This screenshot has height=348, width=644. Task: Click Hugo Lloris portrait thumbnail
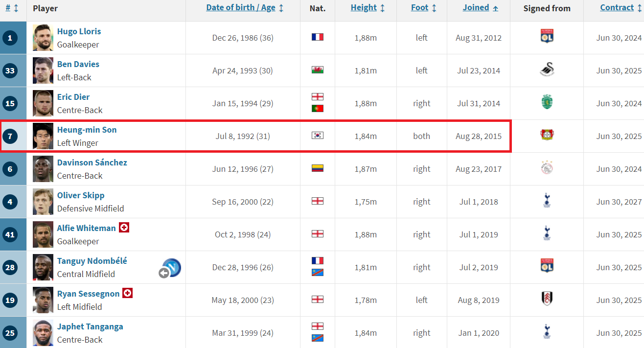click(x=43, y=38)
